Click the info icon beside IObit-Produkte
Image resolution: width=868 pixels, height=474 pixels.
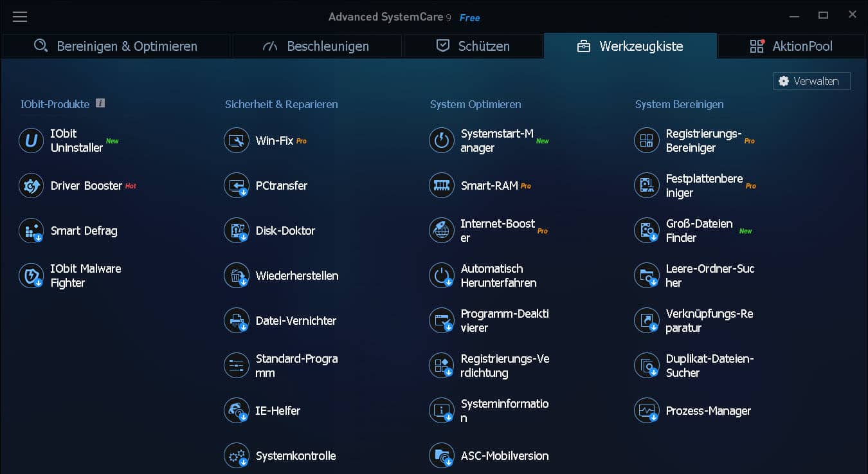click(100, 103)
